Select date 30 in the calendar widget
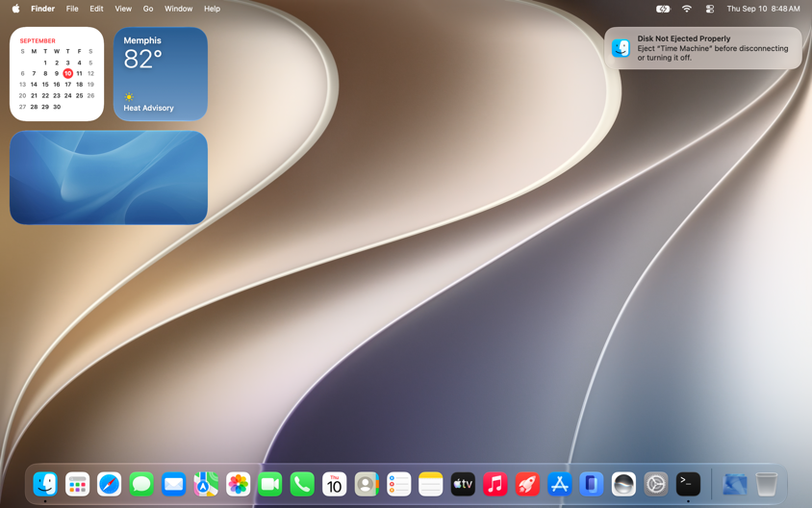The height and width of the screenshot is (508, 812). (57, 107)
